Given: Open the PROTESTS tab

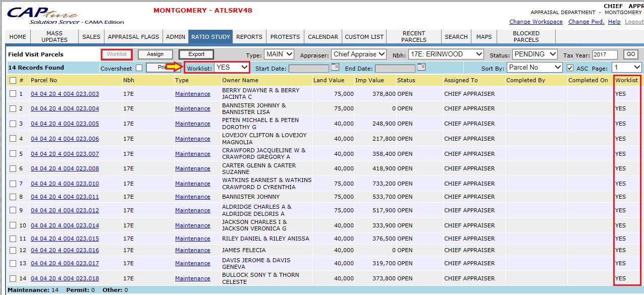Looking at the screenshot, I should point(285,37).
